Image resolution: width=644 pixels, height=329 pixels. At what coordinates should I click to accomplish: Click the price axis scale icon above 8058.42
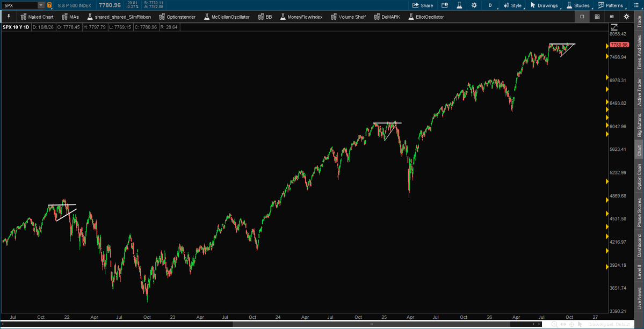coord(615,27)
